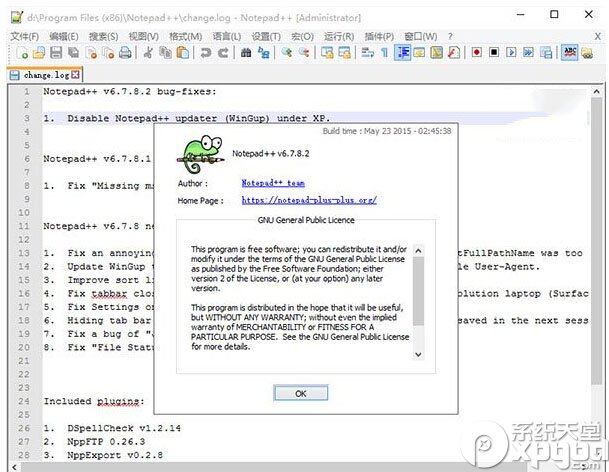Open the 插件(P) menu
Viewport: 609px width, 472px height.
(x=379, y=37)
